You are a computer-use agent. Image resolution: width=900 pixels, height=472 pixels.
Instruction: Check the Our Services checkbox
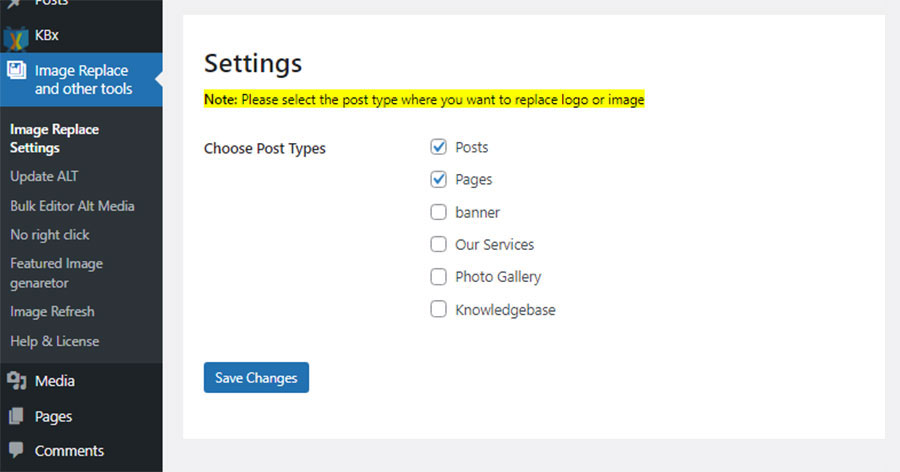point(439,244)
